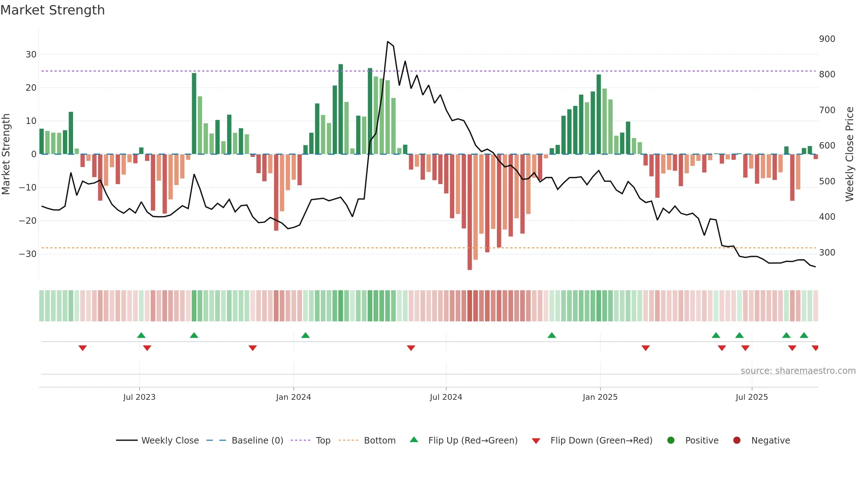
Task: Click the Jan 2024 axis label
Action: 294,397
